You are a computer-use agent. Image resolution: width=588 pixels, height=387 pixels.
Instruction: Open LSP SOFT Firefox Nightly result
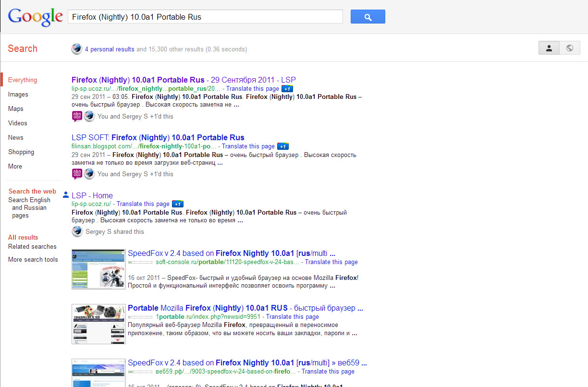158,137
